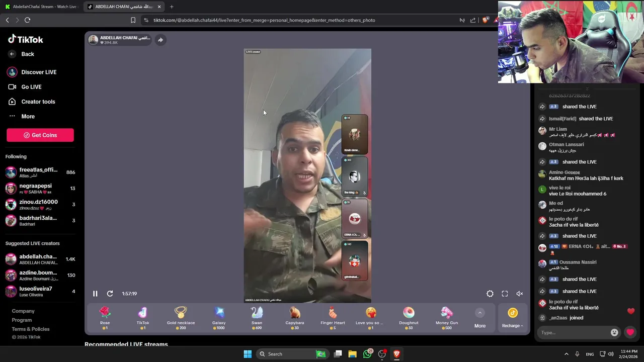The height and width of the screenshot is (362, 644).
Task: Click the Get Coins button
Action: pos(40,135)
